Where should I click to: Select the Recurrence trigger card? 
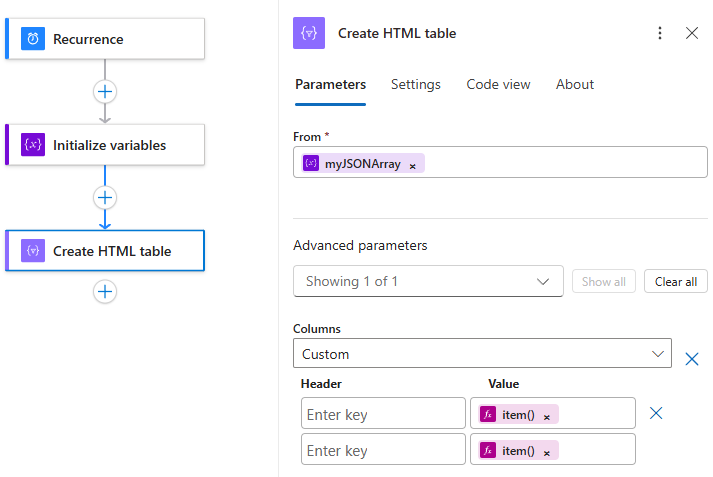point(105,39)
